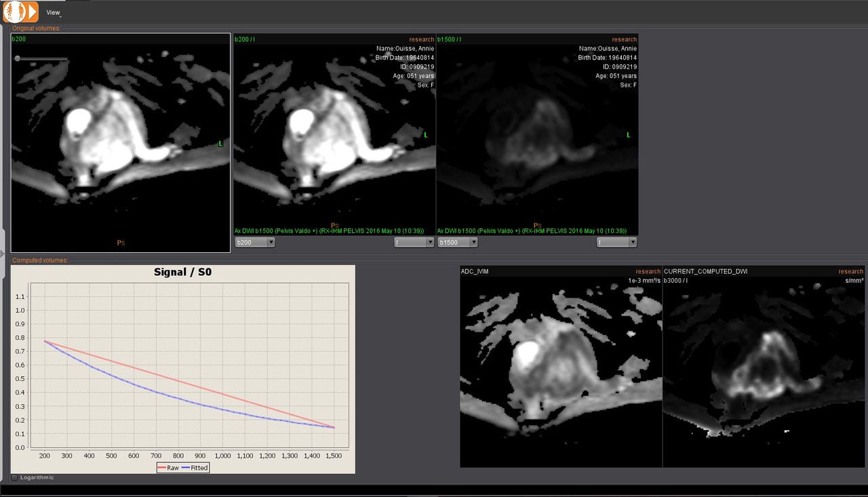Open the View menu
868x497 pixels.
[53, 12]
